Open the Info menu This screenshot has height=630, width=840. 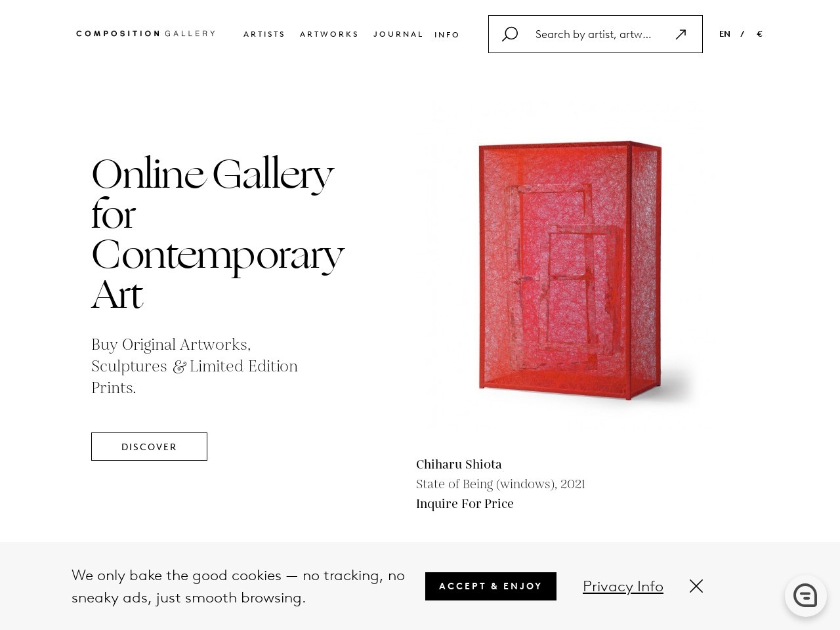coord(447,35)
